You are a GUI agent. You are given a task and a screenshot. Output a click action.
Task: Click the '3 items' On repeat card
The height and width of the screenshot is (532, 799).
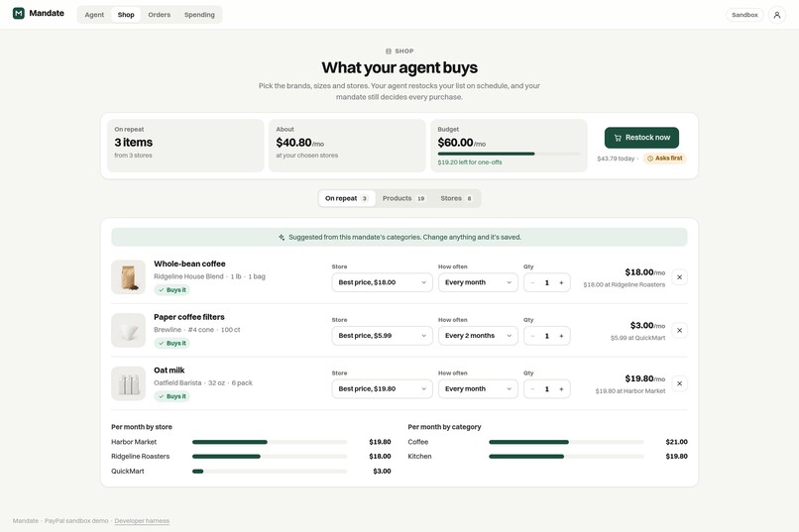coord(185,145)
